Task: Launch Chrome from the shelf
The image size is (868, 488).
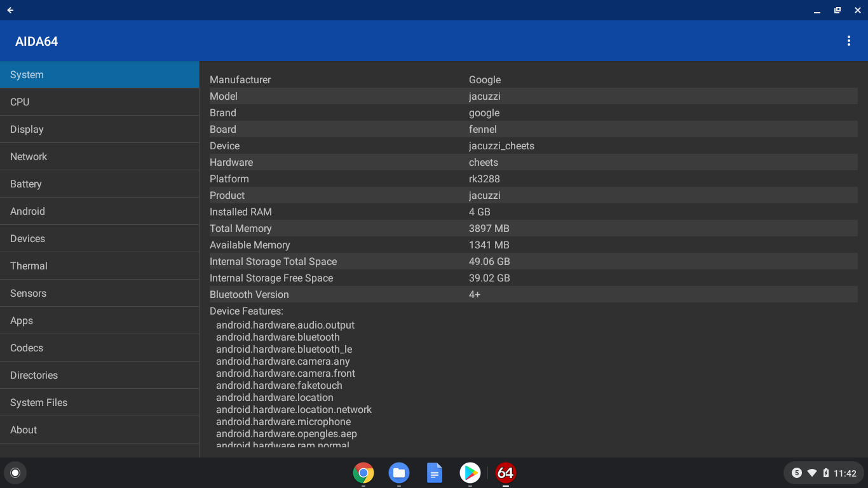Action: [363, 473]
